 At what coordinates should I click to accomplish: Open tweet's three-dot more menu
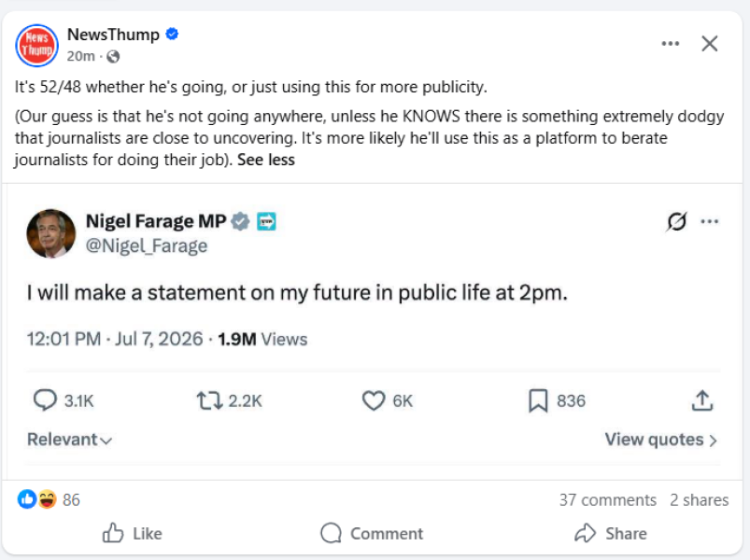click(x=709, y=221)
